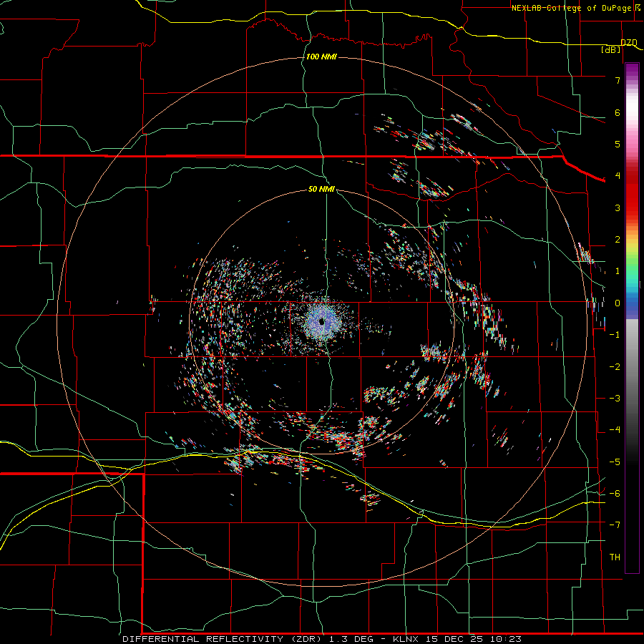This screenshot has height=644, width=644.
Task: Click the -3 value on color scale
Action: (615, 398)
